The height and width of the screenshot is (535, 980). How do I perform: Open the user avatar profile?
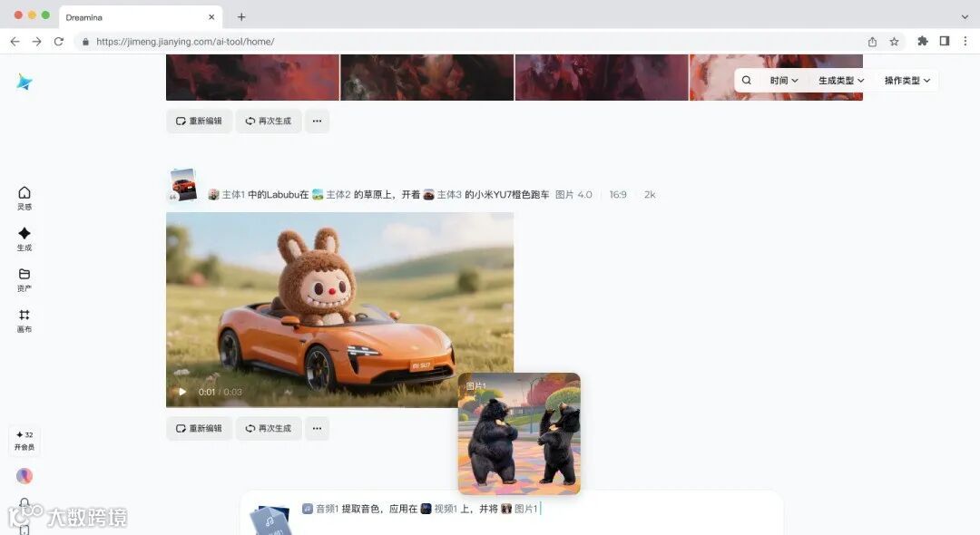click(x=24, y=476)
